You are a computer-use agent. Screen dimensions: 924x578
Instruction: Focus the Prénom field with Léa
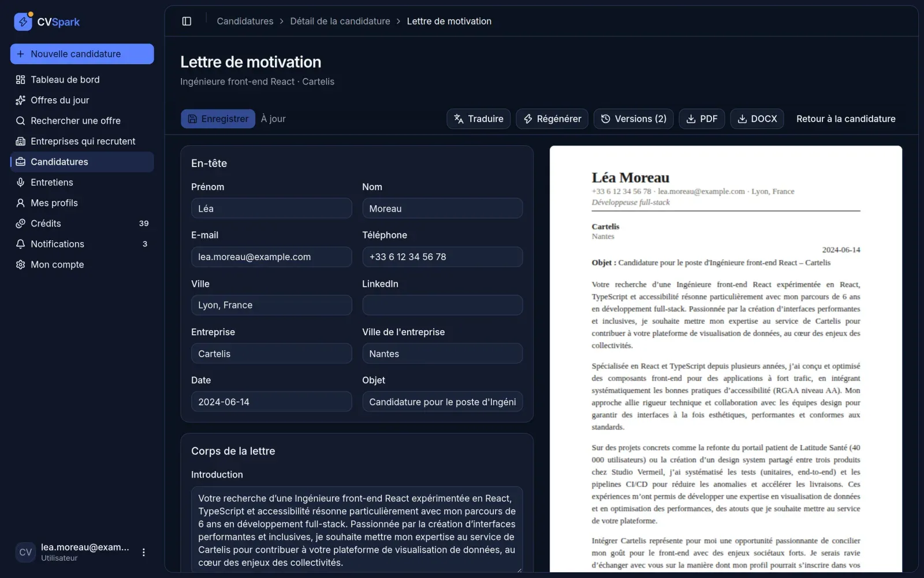[271, 209]
